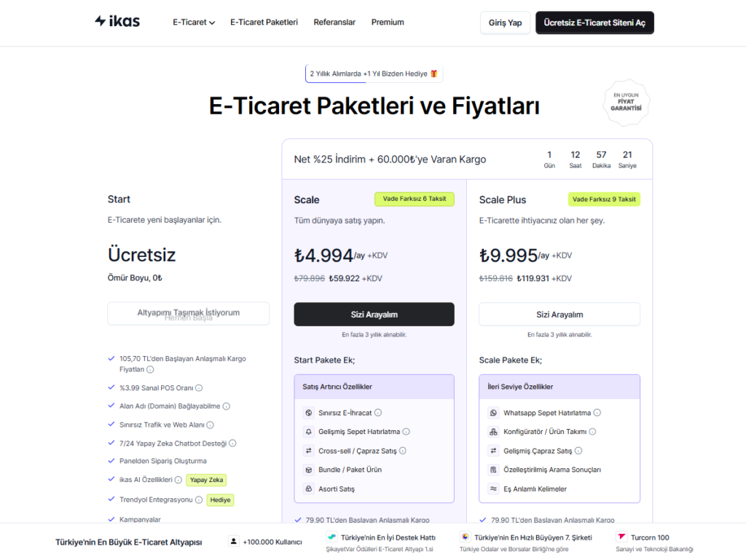The image size is (746, 560).
Task: Click info icon beside ikas AI Özellikleri
Action: click(x=178, y=480)
